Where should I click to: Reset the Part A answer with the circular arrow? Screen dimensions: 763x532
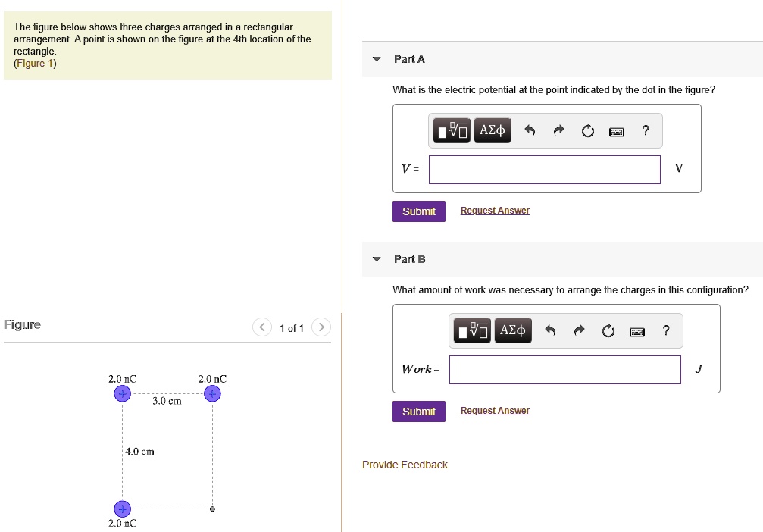click(x=588, y=131)
